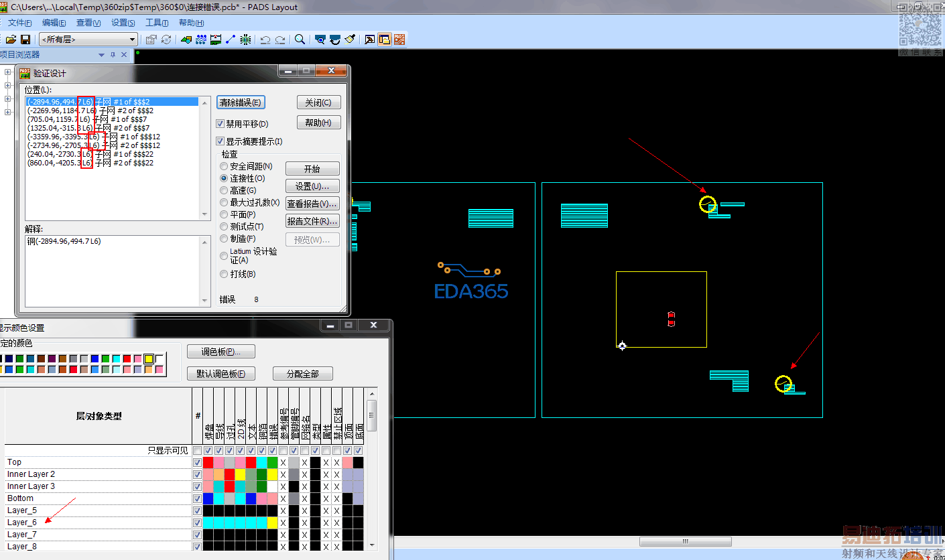
Task: Launch the PADS Router icon
Action: (399, 40)
